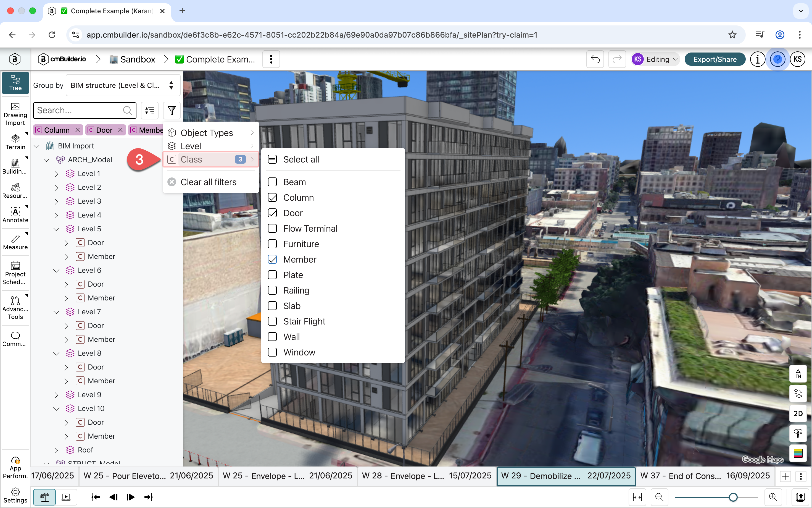
Task: Click the zoom in timeline magnifier
Action: (x=773, y=497)
